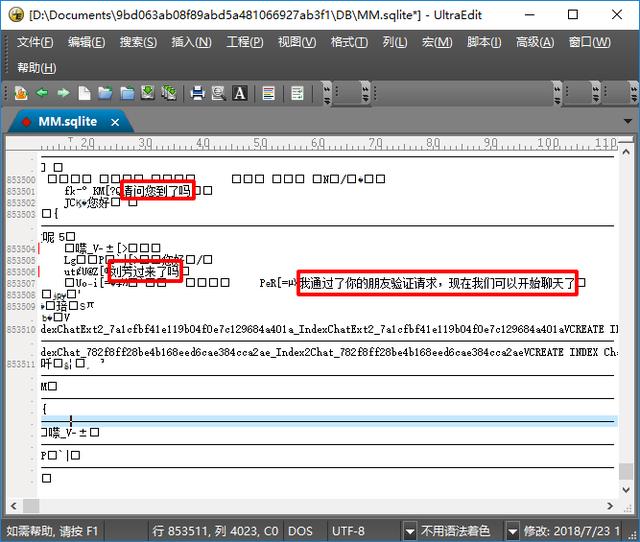Click the font 'A' toolbar icon
This screenshot has height=542, width=640.
pos(240,93)
